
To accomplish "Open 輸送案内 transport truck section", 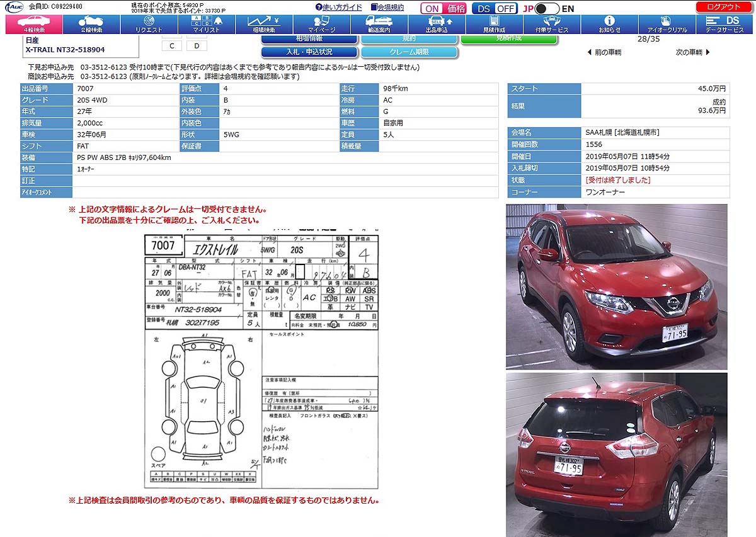I will click(x=379, y=25).
